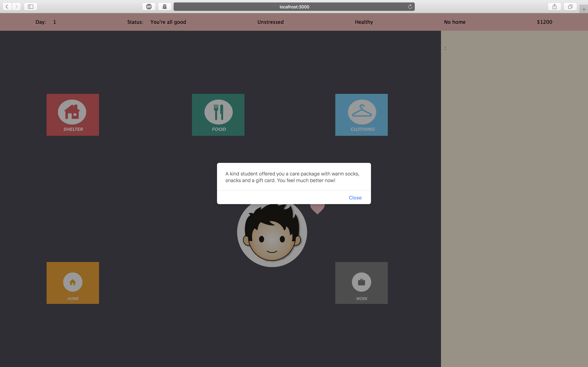Screen dimensions: 588x367
Task: Click the localhost:3000 address bar
Action: 294,7
